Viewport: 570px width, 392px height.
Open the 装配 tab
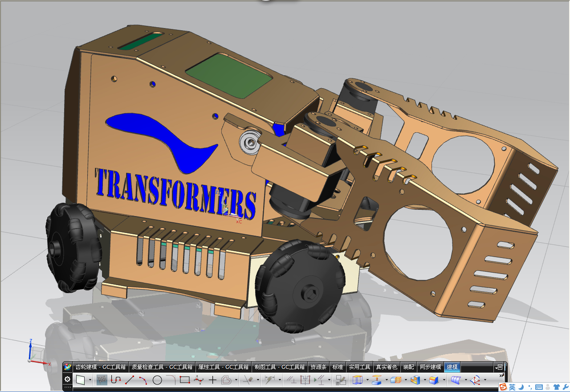[x=408, y=367]
